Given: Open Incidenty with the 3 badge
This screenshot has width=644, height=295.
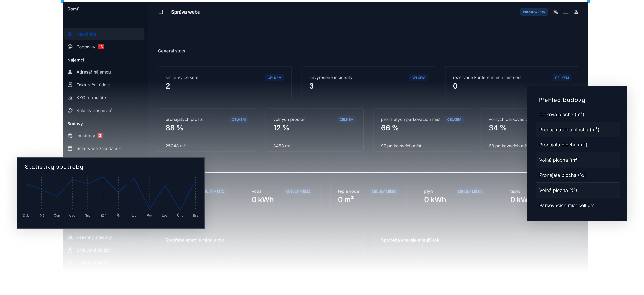Looking at the screenshot, I should [x=86, y=136].
